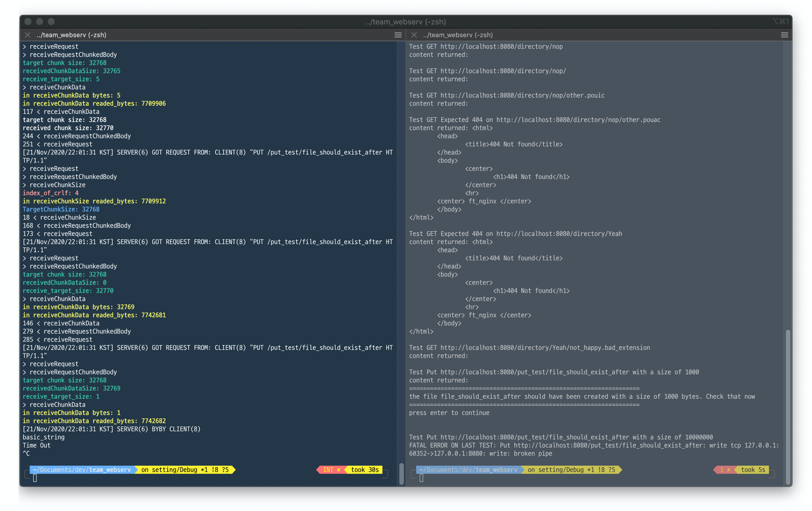Click the yellow minimize window light
Image resolution: width=812 pixels, height=511 pixels.
pos(40,21)
